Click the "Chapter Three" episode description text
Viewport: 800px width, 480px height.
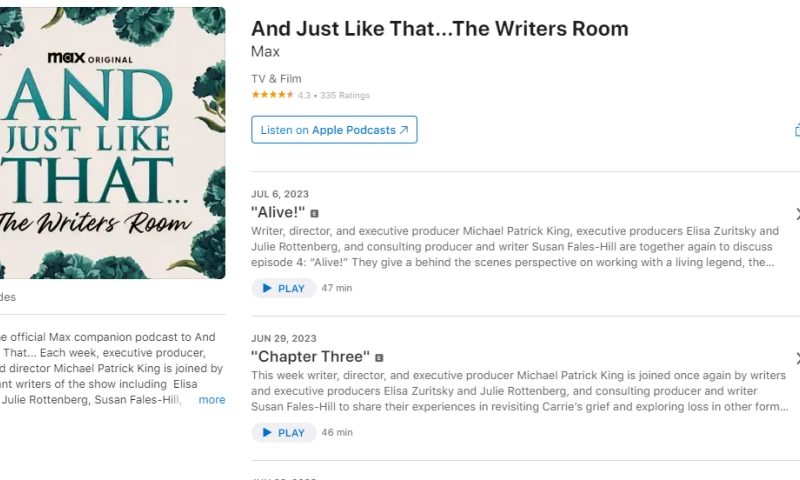coord(519,391)
